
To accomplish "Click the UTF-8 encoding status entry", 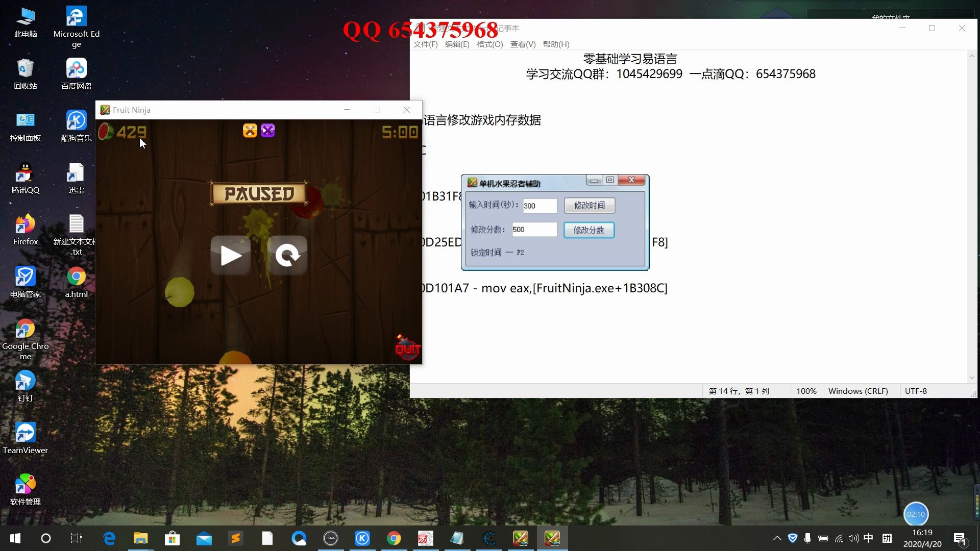I will [916, 391].
